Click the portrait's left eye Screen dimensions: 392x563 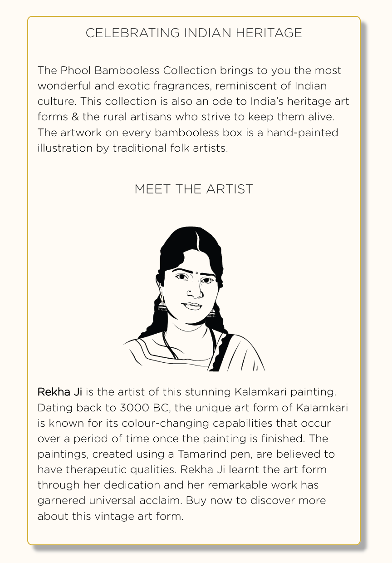pos(181,277)
